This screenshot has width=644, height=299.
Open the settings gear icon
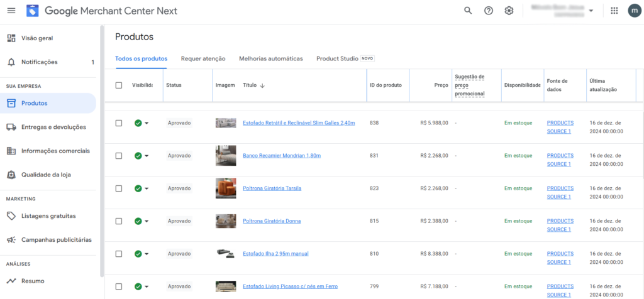[509, 11]
